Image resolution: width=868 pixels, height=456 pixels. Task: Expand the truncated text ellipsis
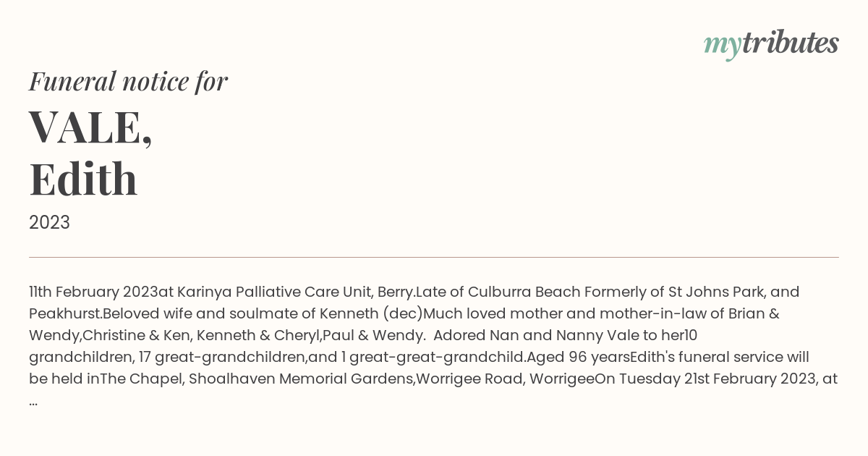[33, 401]
